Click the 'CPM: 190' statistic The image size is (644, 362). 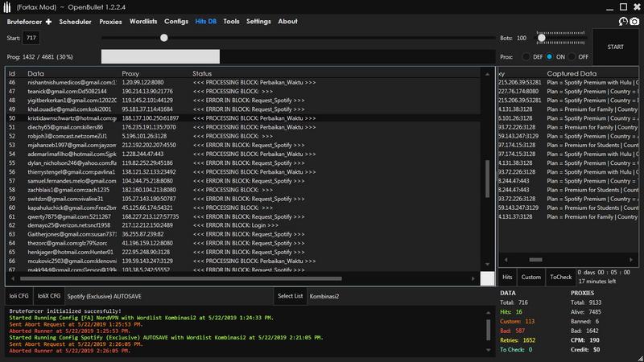(585, 340)
